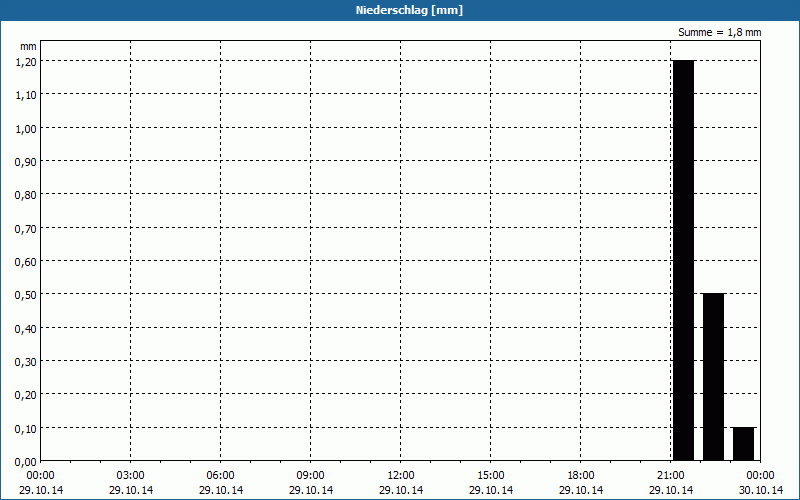Select the 09:00 time label on x-axis

coord(311,476)
